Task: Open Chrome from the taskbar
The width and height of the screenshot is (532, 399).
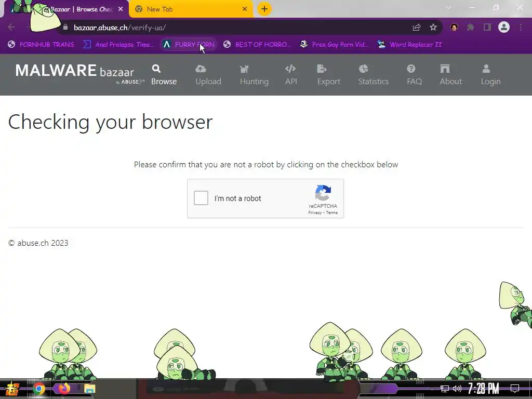Action: pos(38,389)
